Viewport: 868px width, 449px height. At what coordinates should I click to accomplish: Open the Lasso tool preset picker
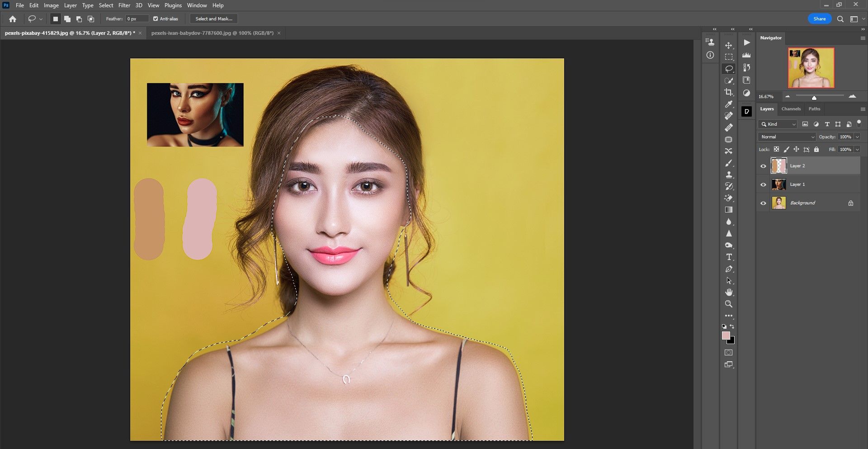coord(34,19)
